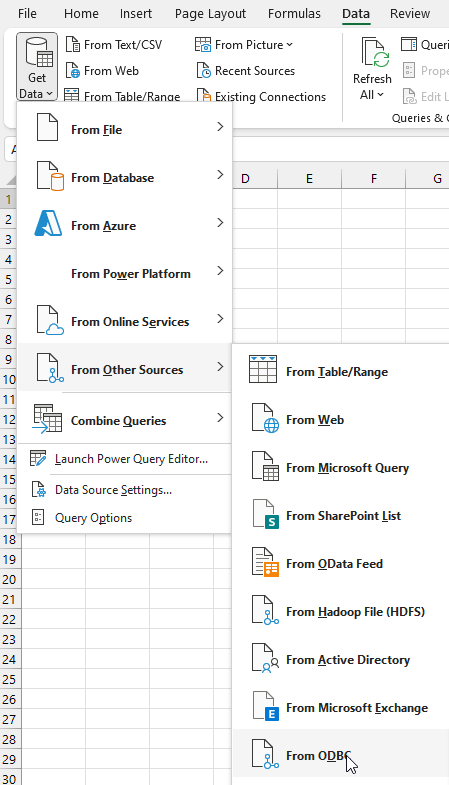Screen dimensions: 449x785
Task: Click the From Database icon
Action: pyautogui.click(x=50, y=176)
